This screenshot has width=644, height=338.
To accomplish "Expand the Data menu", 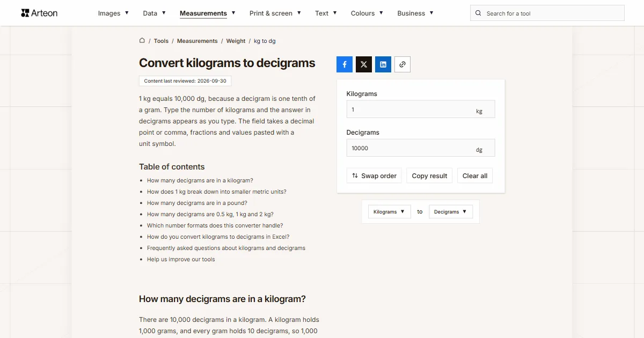I will tap(154, 13).
